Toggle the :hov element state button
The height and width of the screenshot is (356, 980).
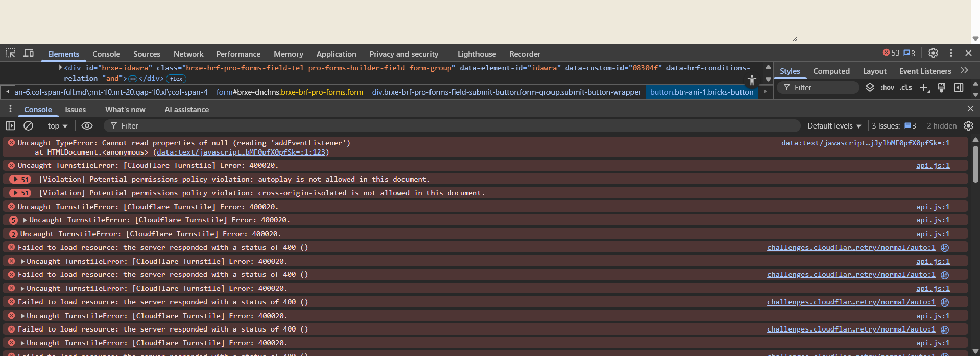click(x=888, y=88)
